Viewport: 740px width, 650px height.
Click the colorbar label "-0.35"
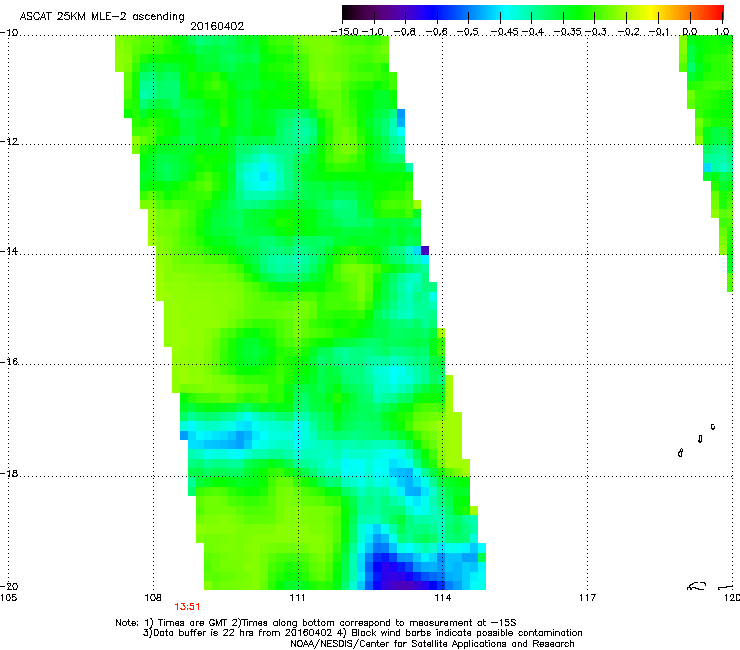[x=568, y=32]
